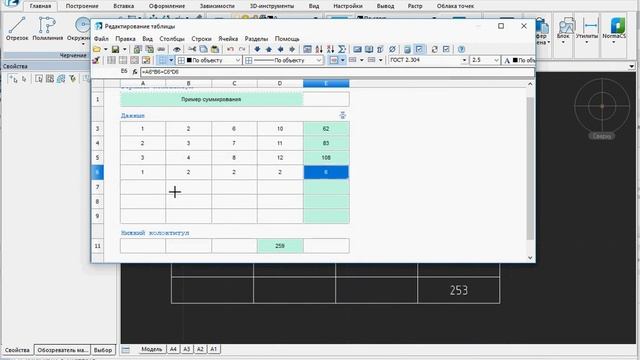640x360 pixels.
Task: Click the diameter symbol icon
Action: click(392, 49)
